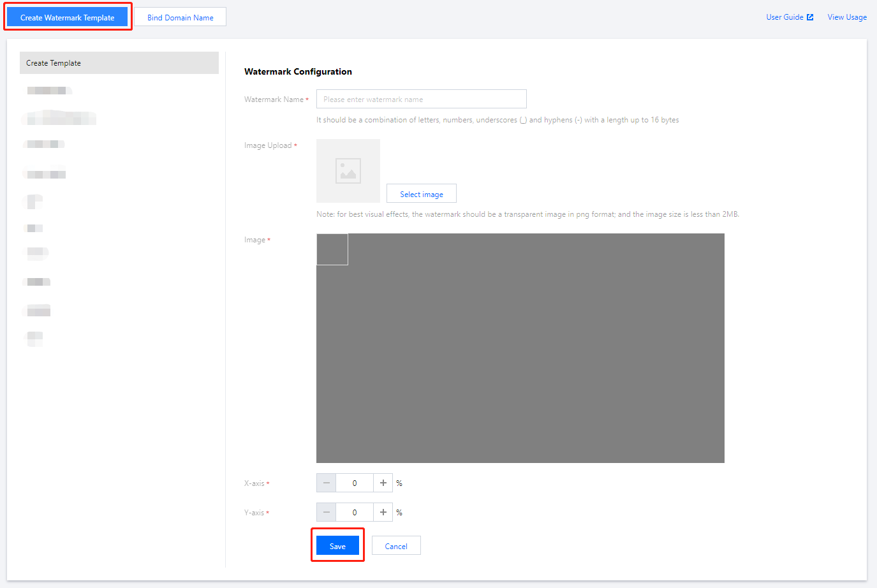Open the User Guide link

[x=785, y=17]
